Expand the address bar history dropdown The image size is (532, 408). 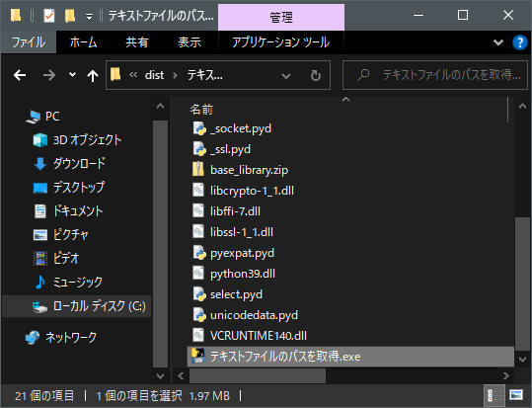286,75
